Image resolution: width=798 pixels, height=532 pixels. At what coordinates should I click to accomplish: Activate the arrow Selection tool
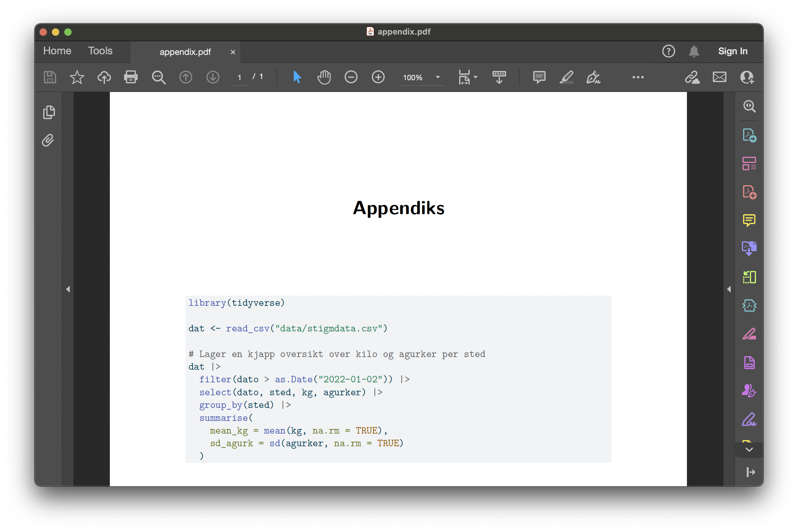(x=297, y=77)
